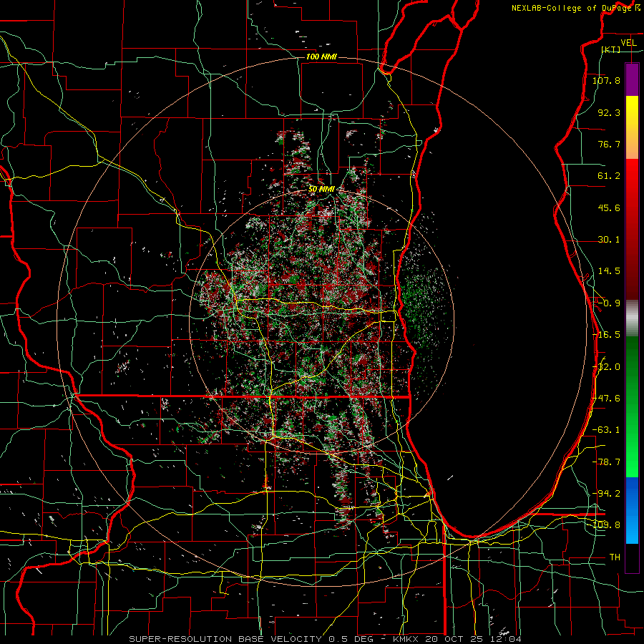Viewport: 644px width, 644px height.
Task: Select the 61.2 velocity scale value
Action: tap(609, 176)
